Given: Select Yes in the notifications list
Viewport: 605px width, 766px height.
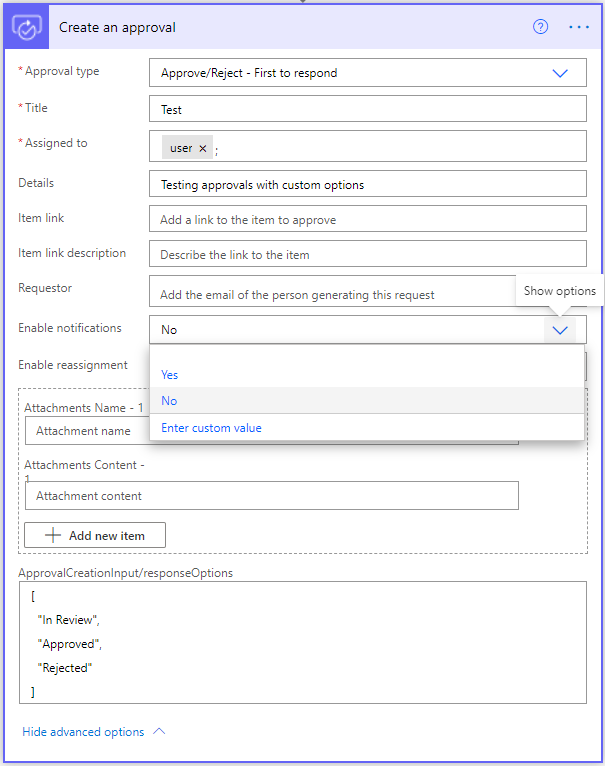Looking at the screenshot, I should [367, 375].
